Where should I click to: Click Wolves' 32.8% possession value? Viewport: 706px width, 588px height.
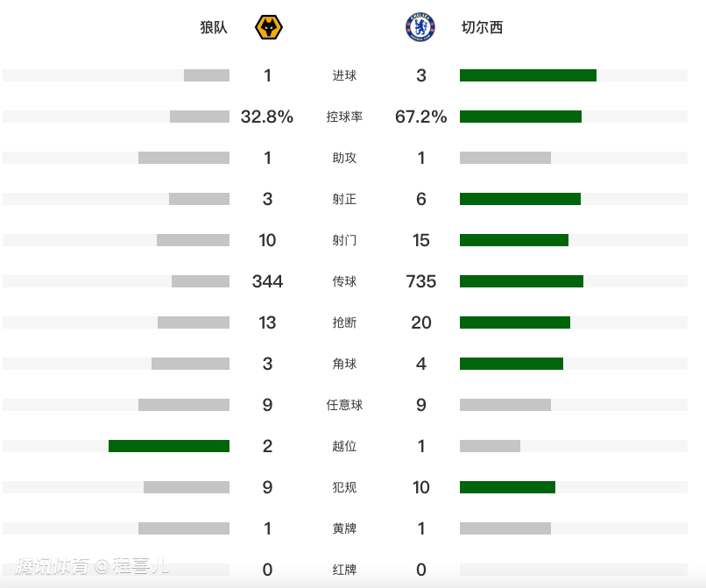267,117
